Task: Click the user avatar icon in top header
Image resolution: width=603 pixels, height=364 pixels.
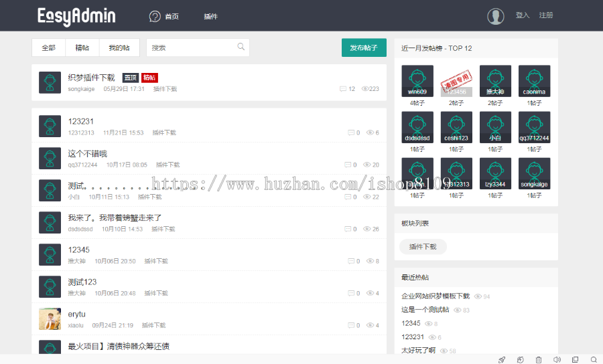Action: (x=496, y=16)
